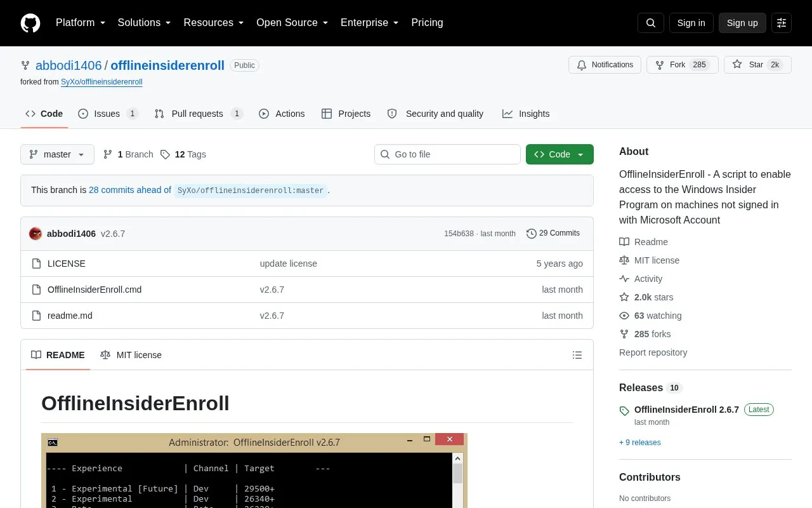Open the SyXo/offlineinsiderenroll forked-from link
Viewport: 812px width, 508px height.
pyautogui.click(x=101, y=82)
